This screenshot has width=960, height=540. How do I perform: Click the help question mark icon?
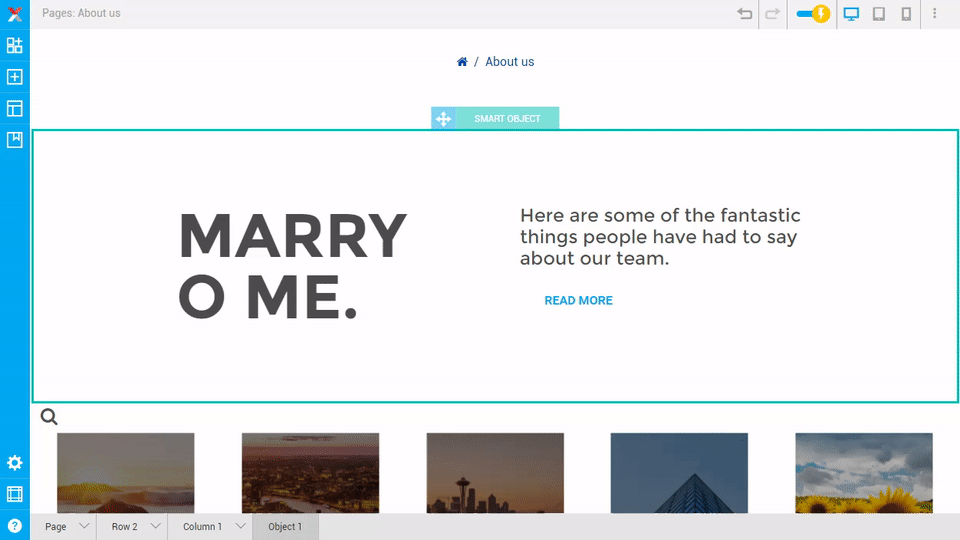click(15, 526)
